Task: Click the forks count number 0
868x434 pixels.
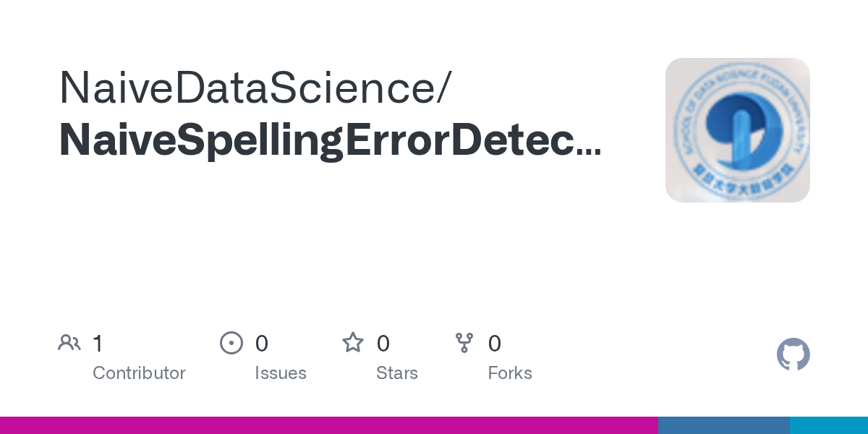Action: tap(495, 344)
